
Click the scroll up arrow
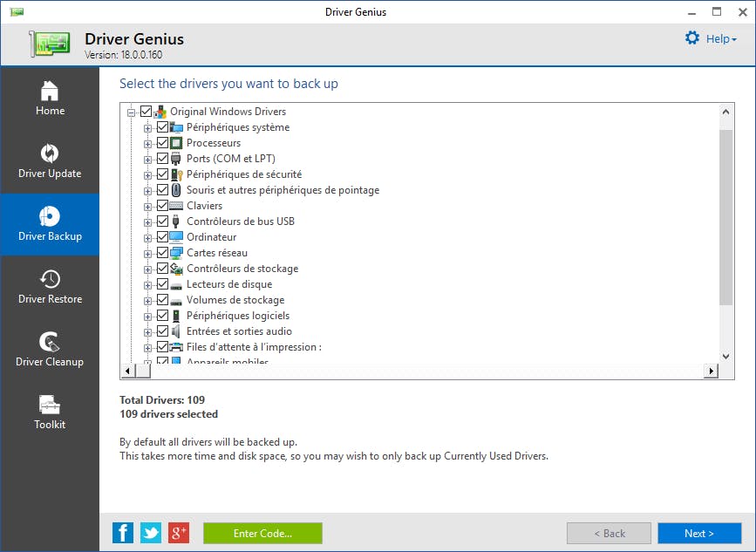[x=725, y=112]
